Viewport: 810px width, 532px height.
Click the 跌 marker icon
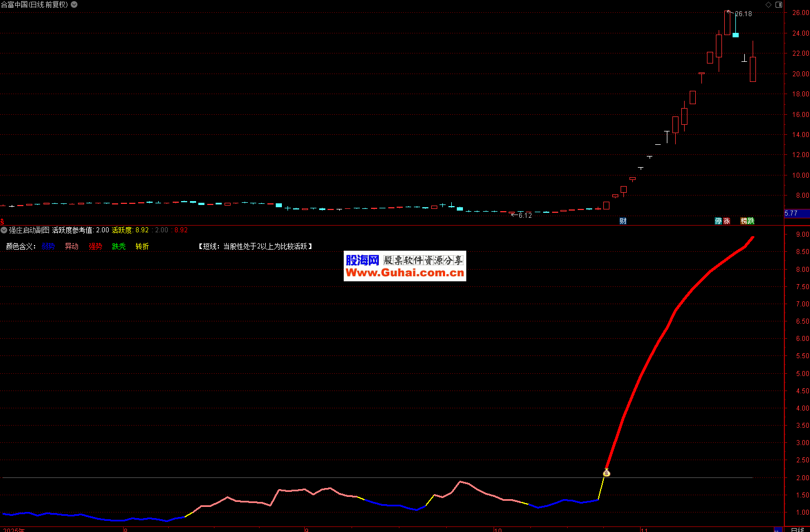pyautogui.click(x=751, y=221)
